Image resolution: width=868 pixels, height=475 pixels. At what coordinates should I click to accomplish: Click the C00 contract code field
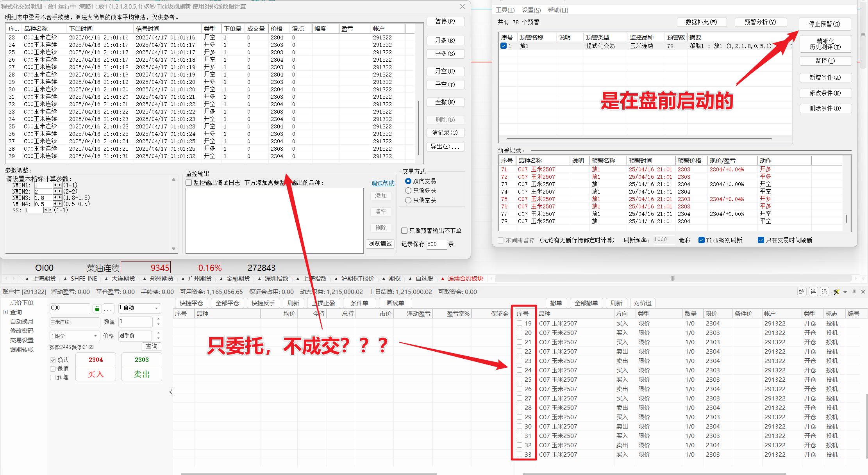pyautogui.click(x=70, y=308)
